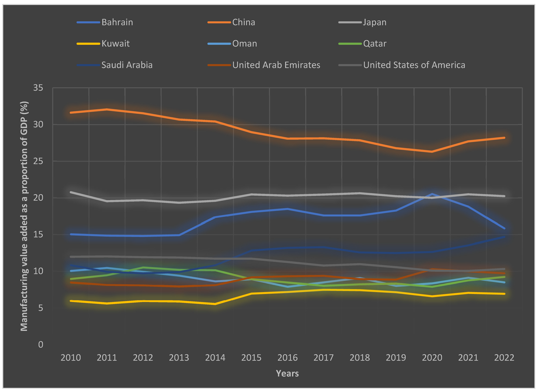The width and height of the screenshot is (539, 392).
Task: Click the Years x-axis title
Action: tap(287, 374)
